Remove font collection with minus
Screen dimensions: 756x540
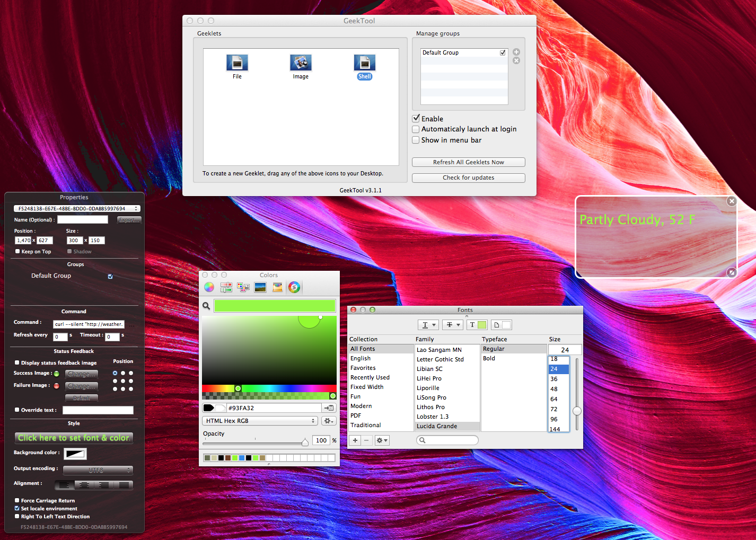click(366, 440)
